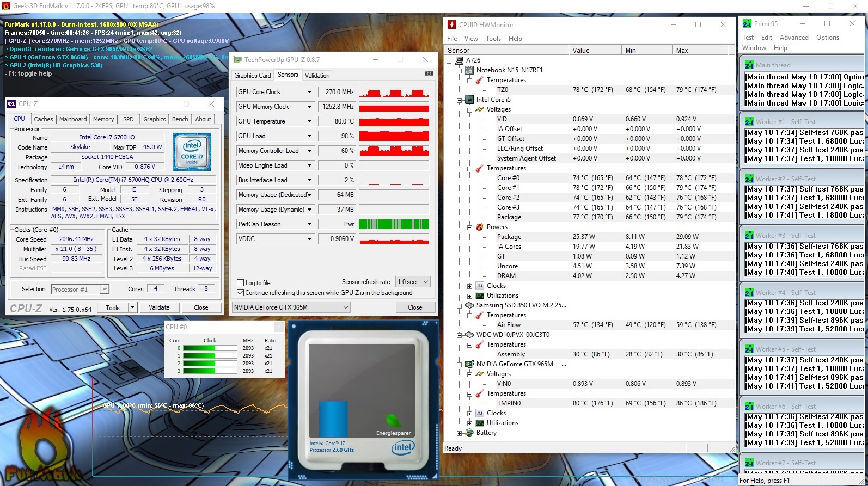868x486 pixels.
Task: Enable the Log to file checkbox
Action: click(240, 283)
